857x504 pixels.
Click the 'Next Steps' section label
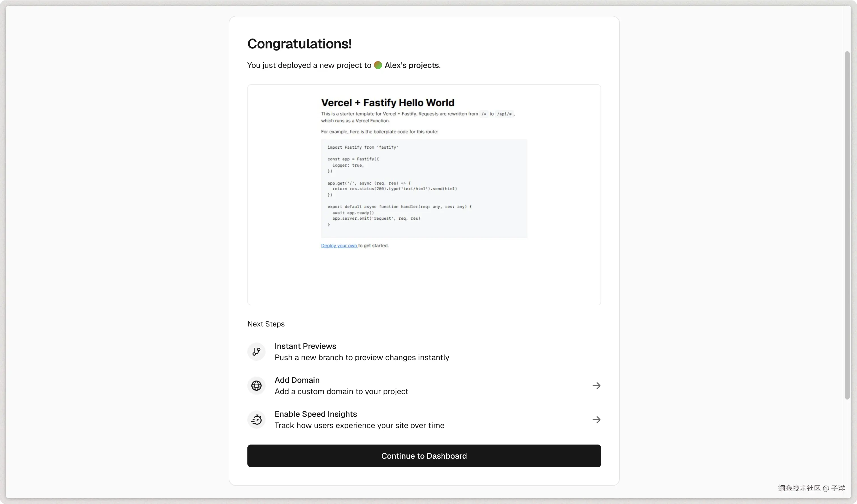(x=266, y=324)
